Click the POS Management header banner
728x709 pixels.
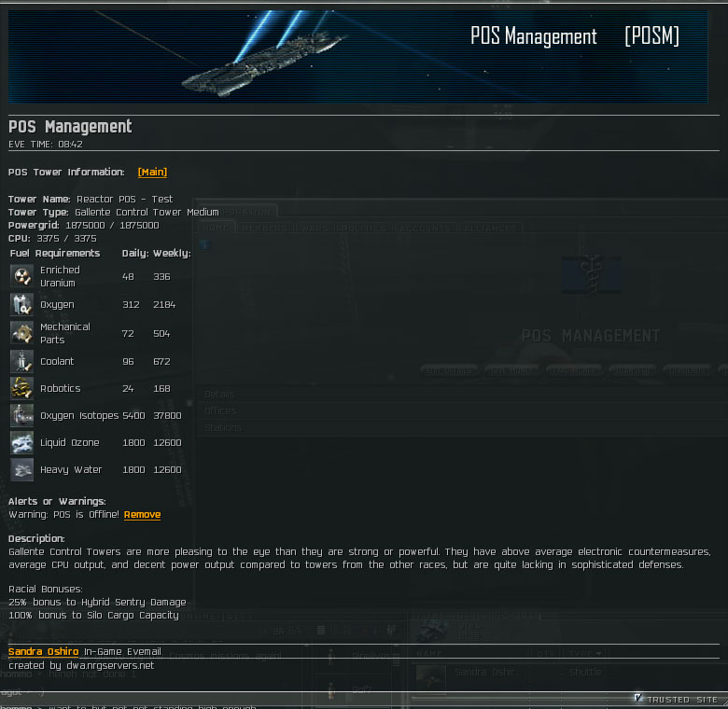point(357,56)
